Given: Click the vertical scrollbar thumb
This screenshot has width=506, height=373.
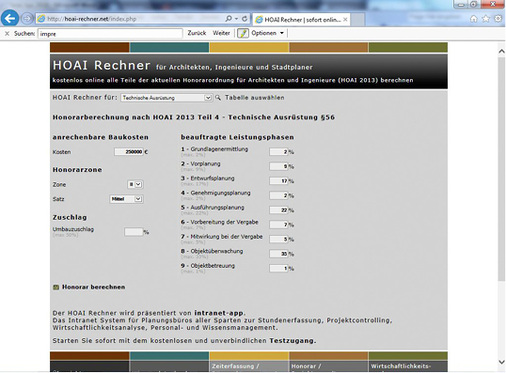Looking at the screenshot, I should [x=501, y=168].
